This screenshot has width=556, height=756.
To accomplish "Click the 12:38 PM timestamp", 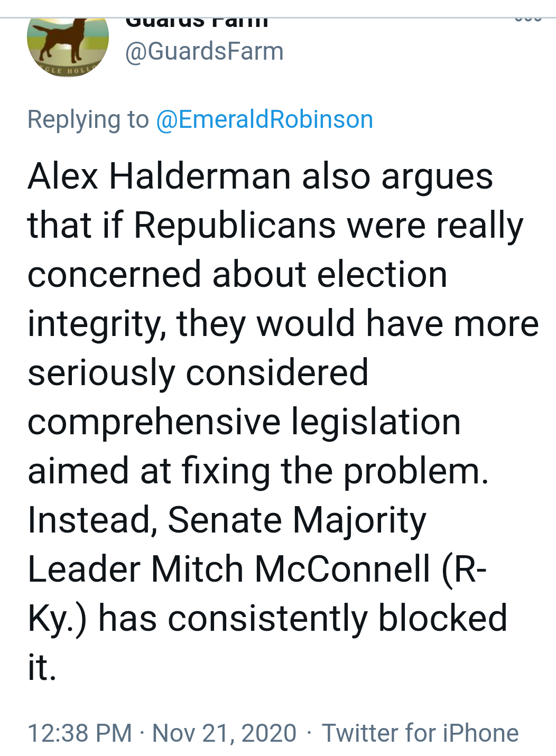I will pos(79,733).
